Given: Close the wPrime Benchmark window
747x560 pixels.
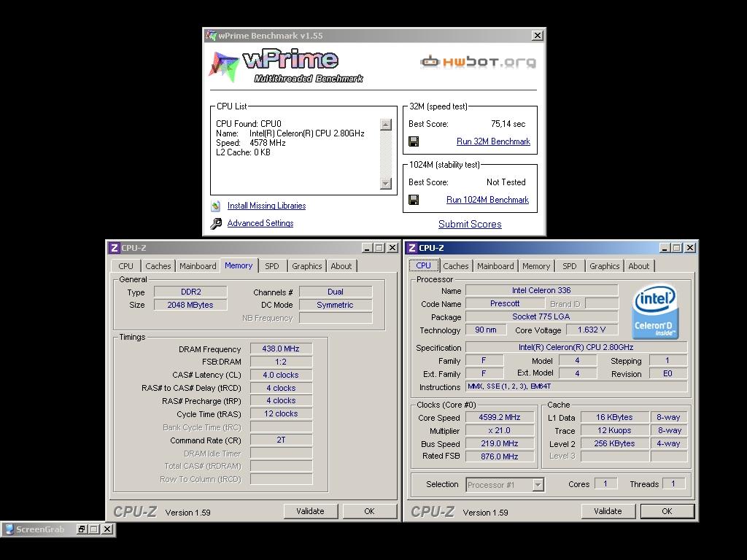Looking at the screenshot, I should [538, 35].
